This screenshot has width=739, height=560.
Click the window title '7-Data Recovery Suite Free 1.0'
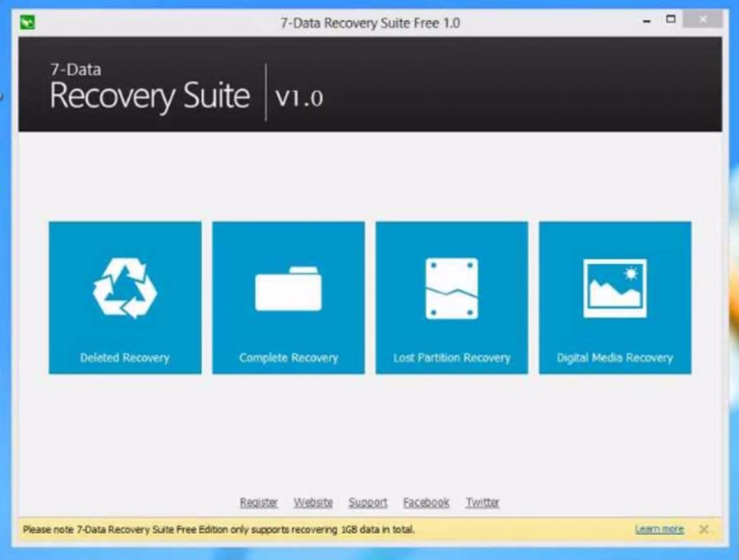point(370,22)
